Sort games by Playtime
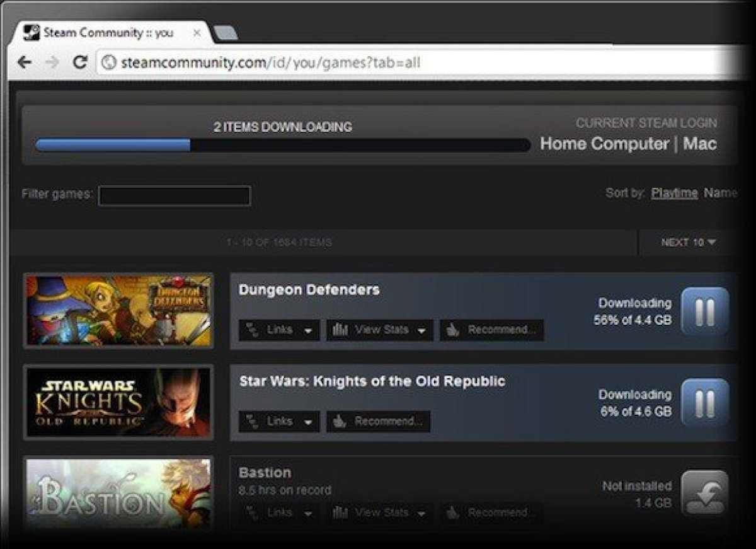756x549 pixels. [x=674, y=193]
